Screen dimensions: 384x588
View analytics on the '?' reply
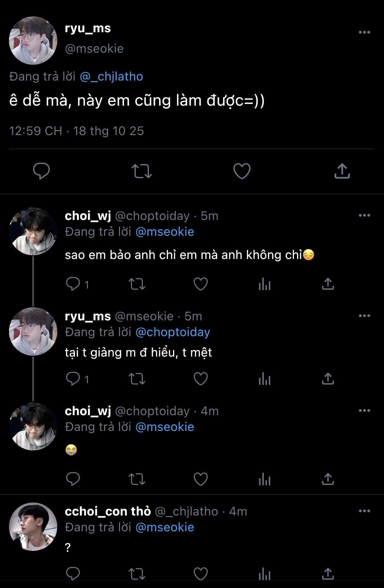click(x=264, y=574)
